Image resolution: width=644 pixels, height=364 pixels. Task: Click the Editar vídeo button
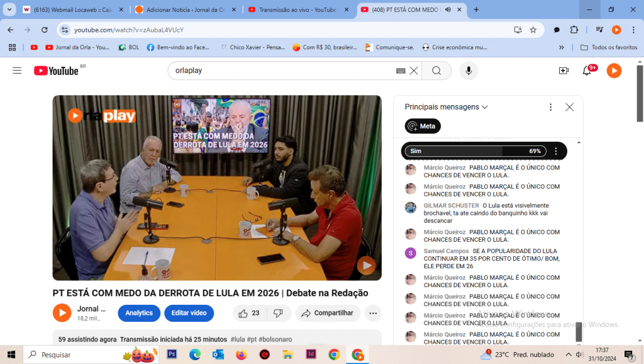[189, 313]
